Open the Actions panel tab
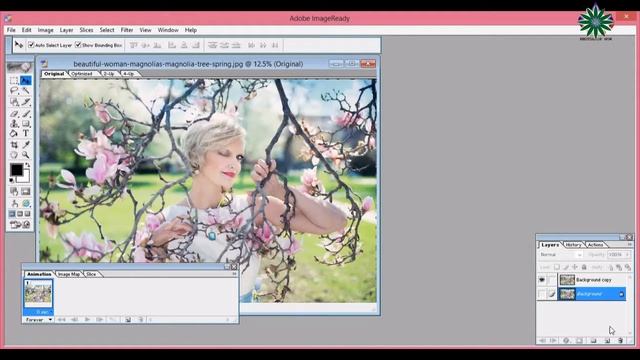 click(596, 245)
